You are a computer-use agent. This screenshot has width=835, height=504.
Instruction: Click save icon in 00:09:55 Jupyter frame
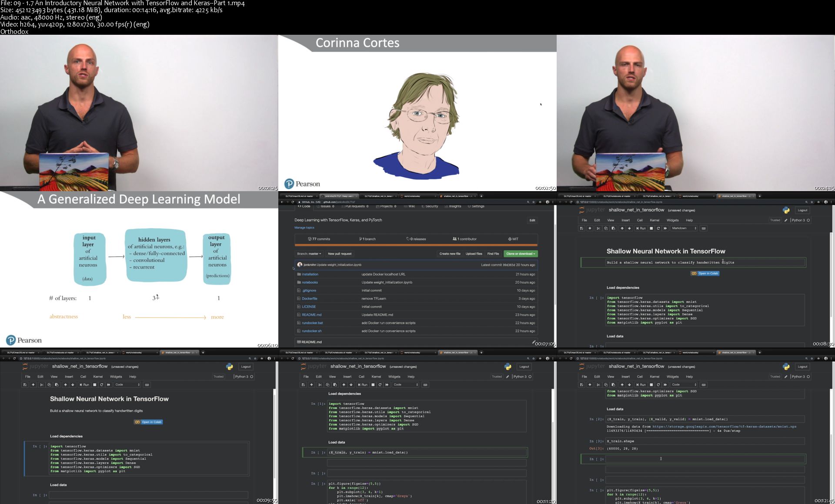[25, 385]
